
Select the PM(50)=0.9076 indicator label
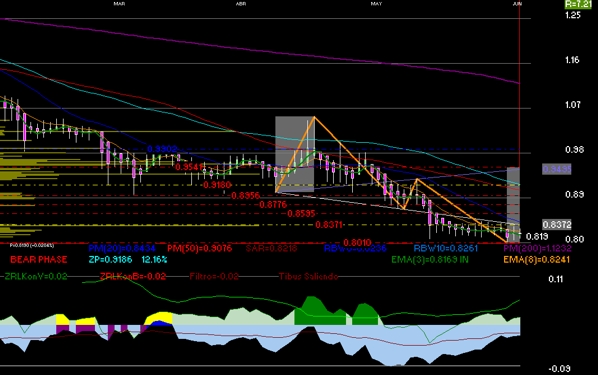point(199,248)
